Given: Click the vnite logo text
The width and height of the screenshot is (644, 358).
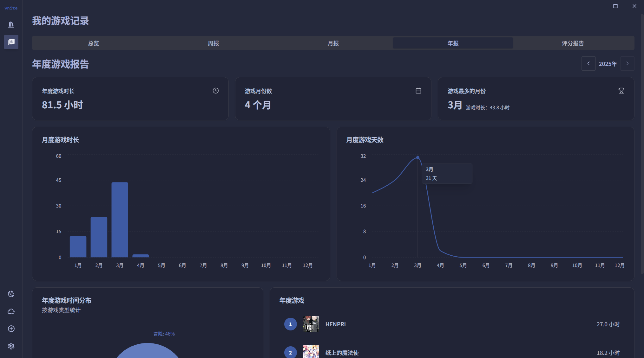Looking at the screenshot, I should (x=11, y=8).
